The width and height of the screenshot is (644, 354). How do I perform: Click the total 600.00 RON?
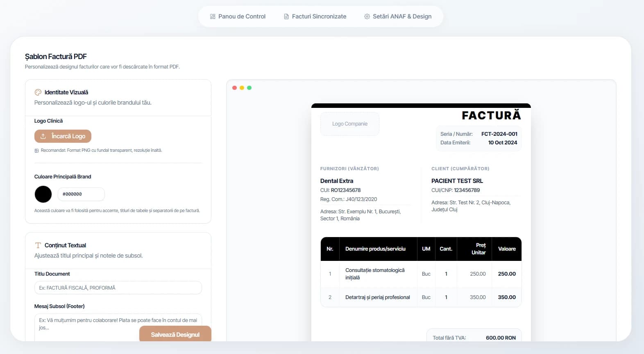(501, 338)
